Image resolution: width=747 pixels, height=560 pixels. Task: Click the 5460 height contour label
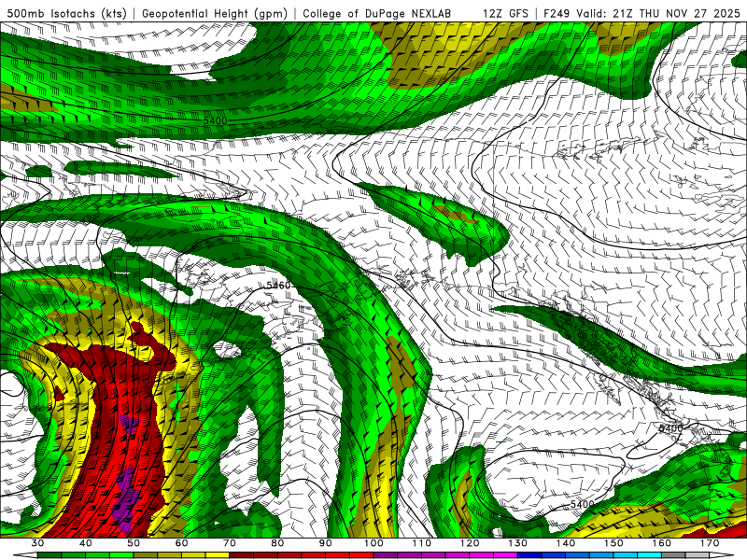[x=278, y=286]
